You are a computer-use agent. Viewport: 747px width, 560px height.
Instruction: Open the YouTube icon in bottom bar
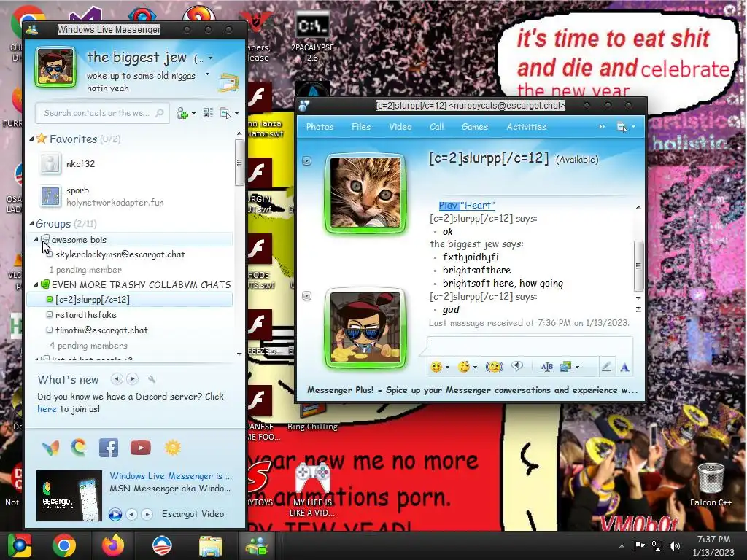tap(141, 448)
